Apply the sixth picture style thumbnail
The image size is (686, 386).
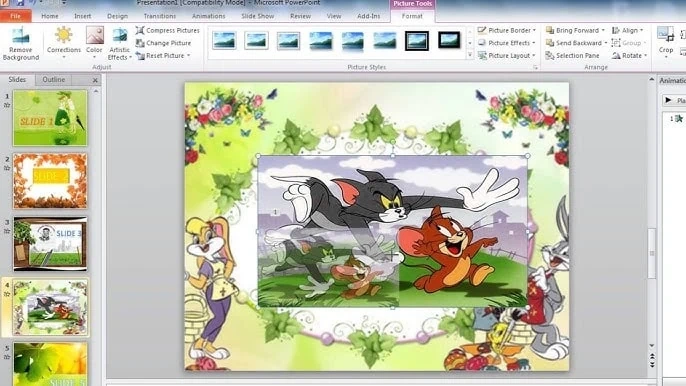[x=385, y=40]
